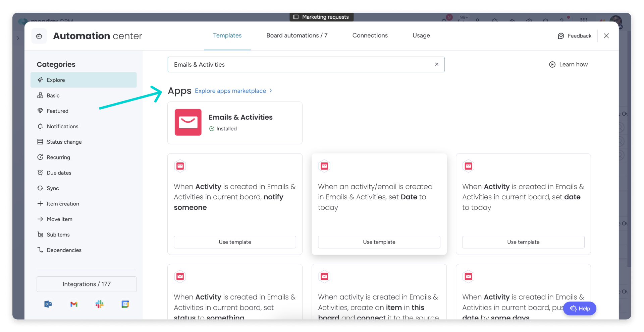Clear the search field text
The width and height of the screenshot is (644, 332).
pos(436,64)
